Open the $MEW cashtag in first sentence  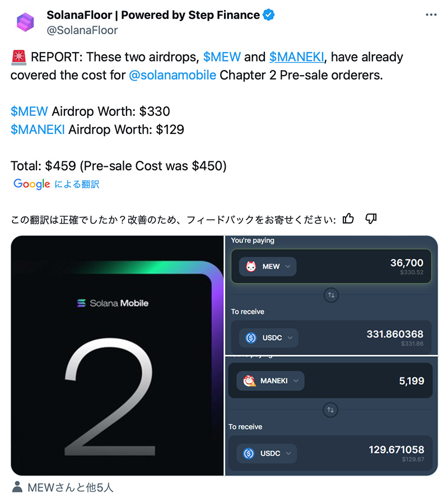point(222,57)
